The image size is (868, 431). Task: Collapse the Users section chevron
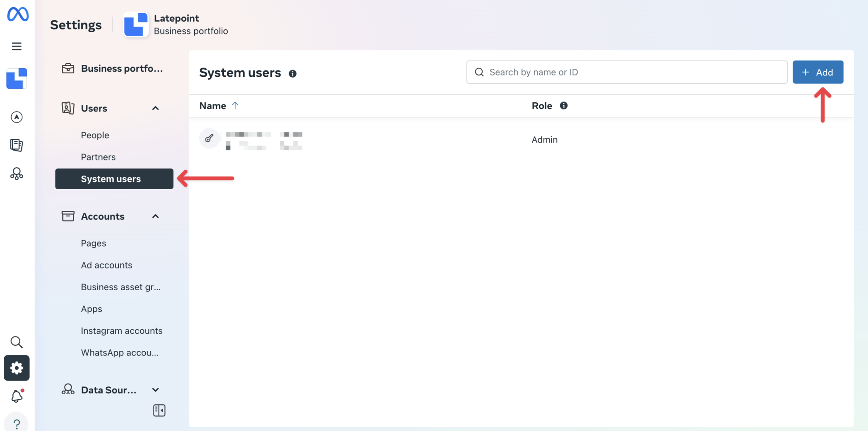156,108
